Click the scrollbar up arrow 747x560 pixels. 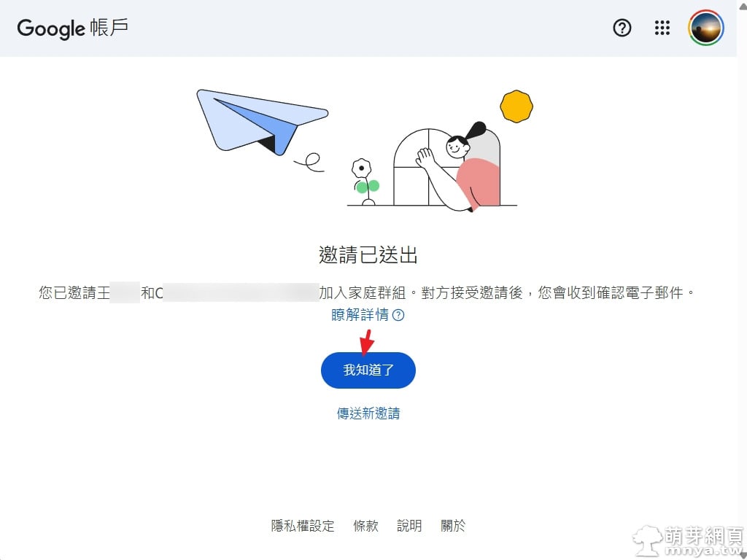742,5
